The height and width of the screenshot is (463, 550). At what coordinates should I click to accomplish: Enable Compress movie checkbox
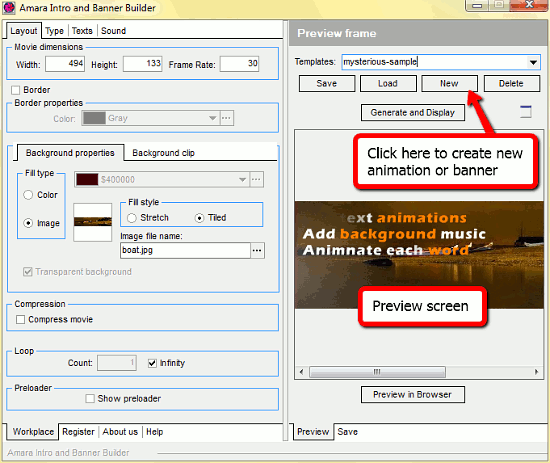[20, 320]
